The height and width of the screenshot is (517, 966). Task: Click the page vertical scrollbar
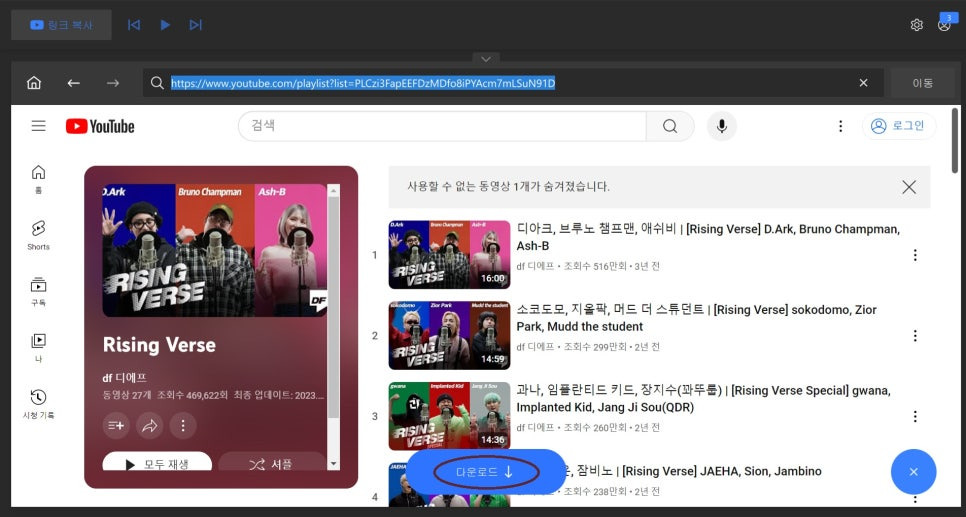click(956, 142)
